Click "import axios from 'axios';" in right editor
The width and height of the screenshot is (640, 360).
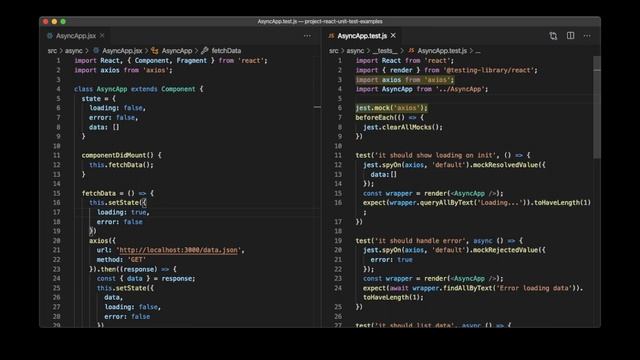click(404, 80)
